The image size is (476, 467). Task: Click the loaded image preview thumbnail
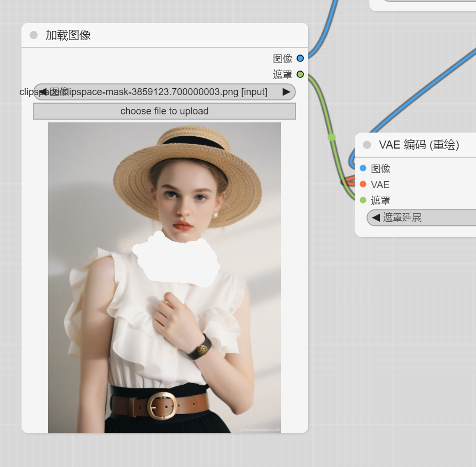(164, 277)
